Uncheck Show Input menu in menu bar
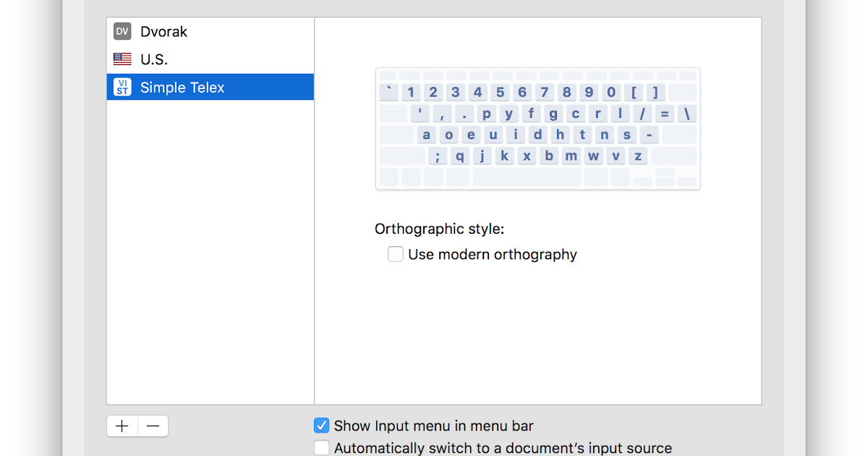Screen dimensions: 868x456 click(322, 426)
